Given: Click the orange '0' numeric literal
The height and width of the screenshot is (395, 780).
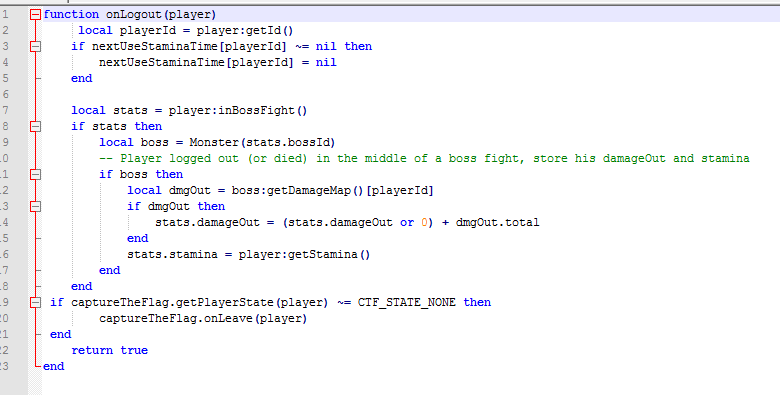Looking at the screenshot, I should [424, 222].
